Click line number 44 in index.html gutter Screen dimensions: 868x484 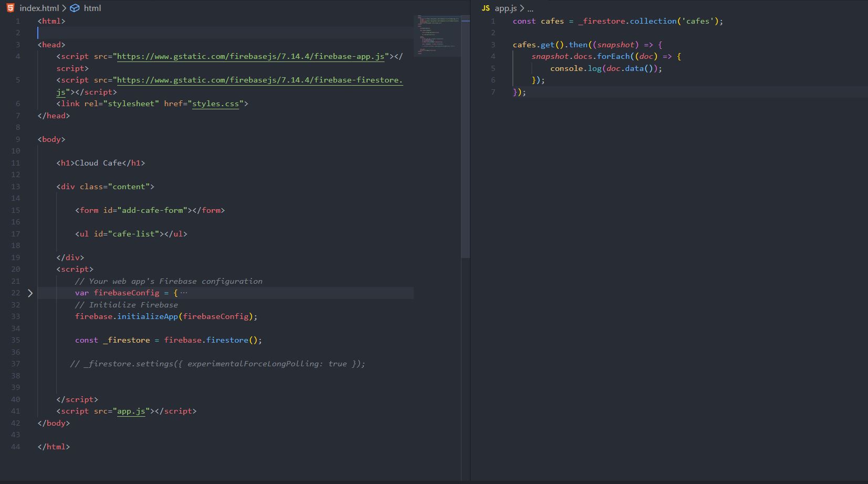pos(16,447)
